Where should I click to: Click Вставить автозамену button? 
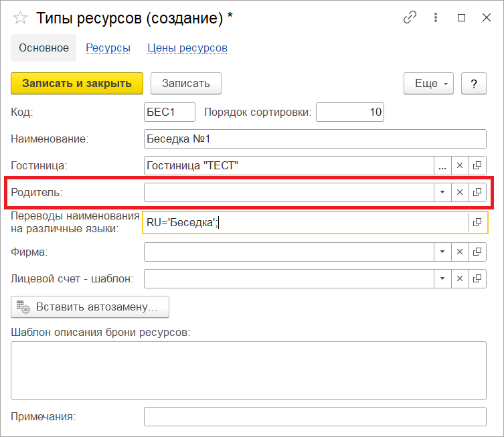tap(90, 307)
